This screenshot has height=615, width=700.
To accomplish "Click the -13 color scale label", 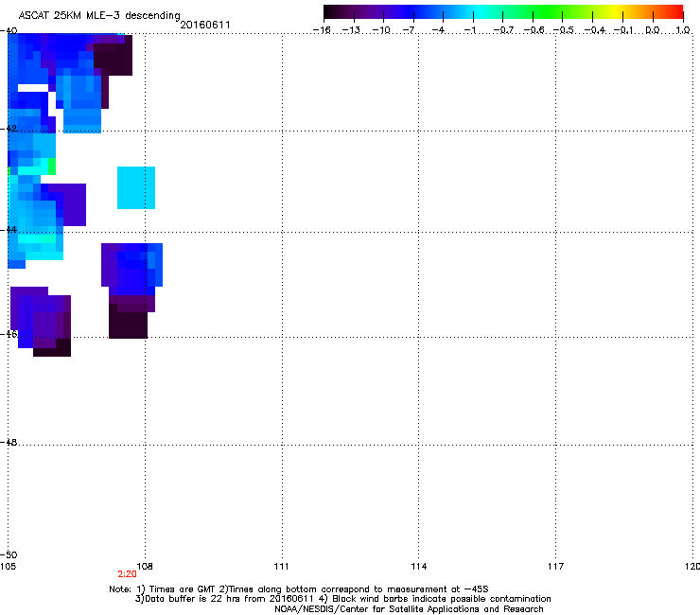I will (x=351, y=30).
